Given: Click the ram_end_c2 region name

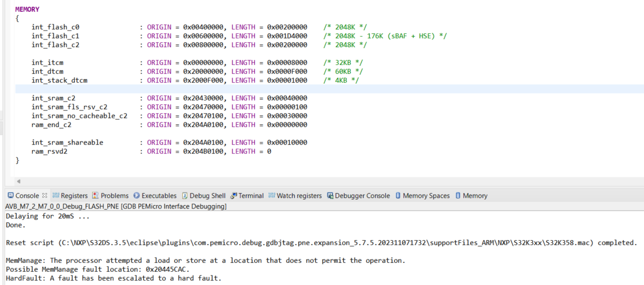Looking at the screenshot, I should coord(52,125).
